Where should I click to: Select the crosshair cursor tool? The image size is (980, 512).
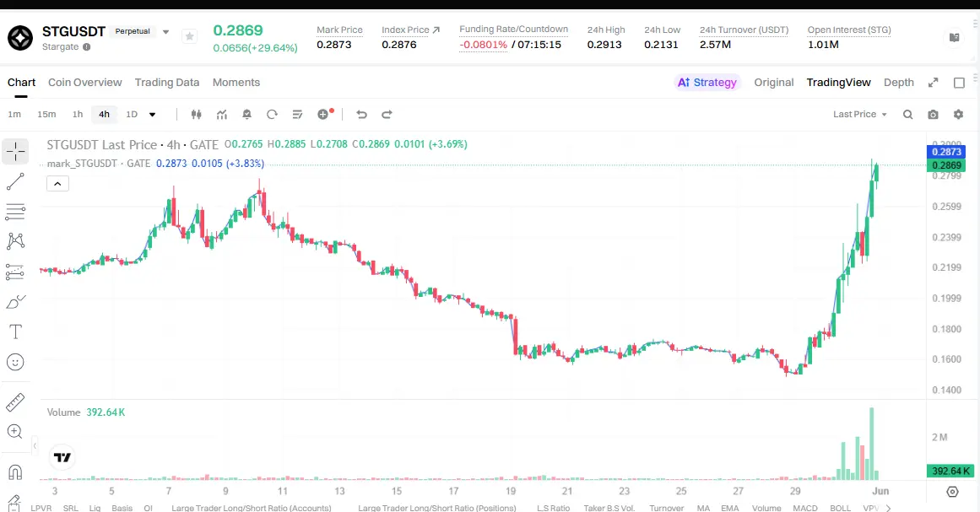click(x=15, y=151)
